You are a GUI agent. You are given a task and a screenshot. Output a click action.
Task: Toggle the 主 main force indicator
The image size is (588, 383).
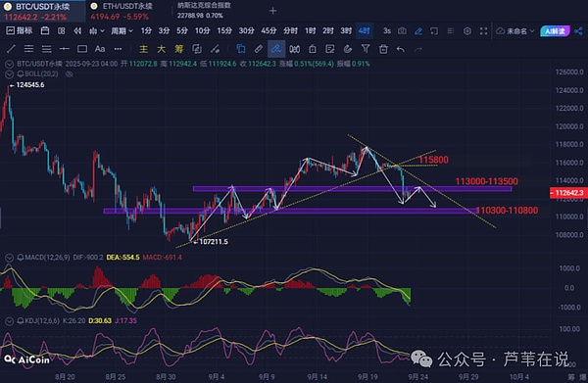coord(143,49)
